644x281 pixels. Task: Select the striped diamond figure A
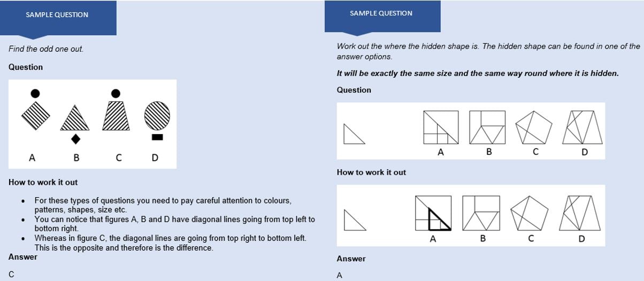point(35,114)
